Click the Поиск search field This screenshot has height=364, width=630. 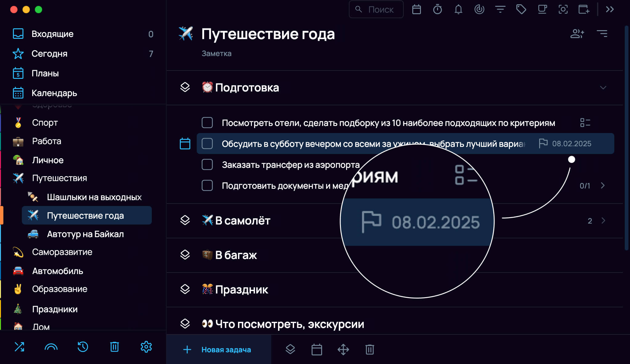pyautogui.click(x=376, y=9)
